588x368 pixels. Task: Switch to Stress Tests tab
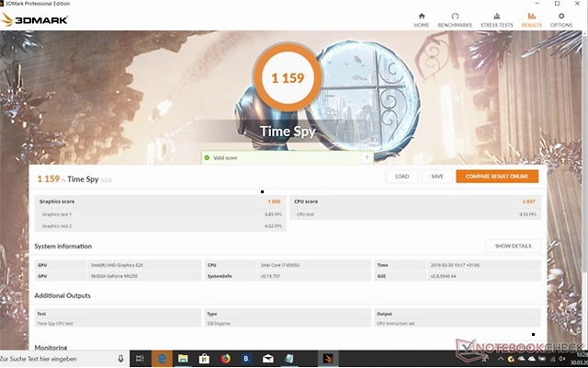click(496, 20)
